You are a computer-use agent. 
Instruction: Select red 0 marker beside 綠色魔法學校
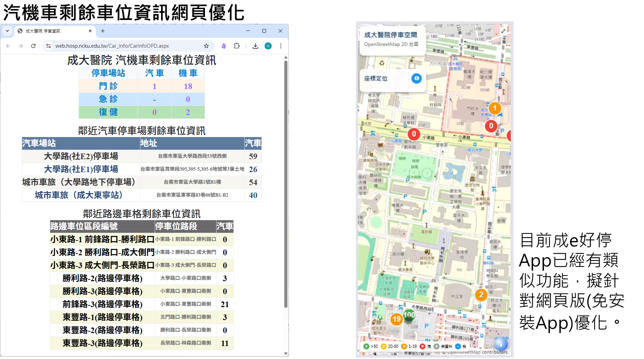[414, 134]
